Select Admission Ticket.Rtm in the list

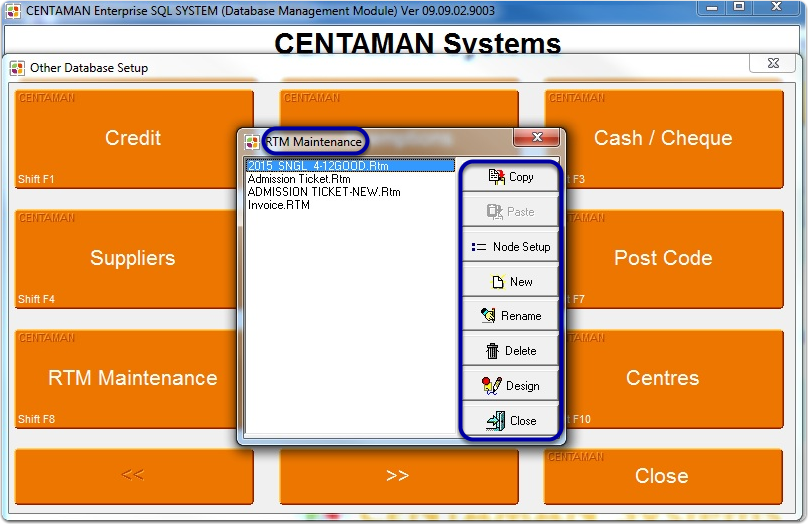point(299,179)
